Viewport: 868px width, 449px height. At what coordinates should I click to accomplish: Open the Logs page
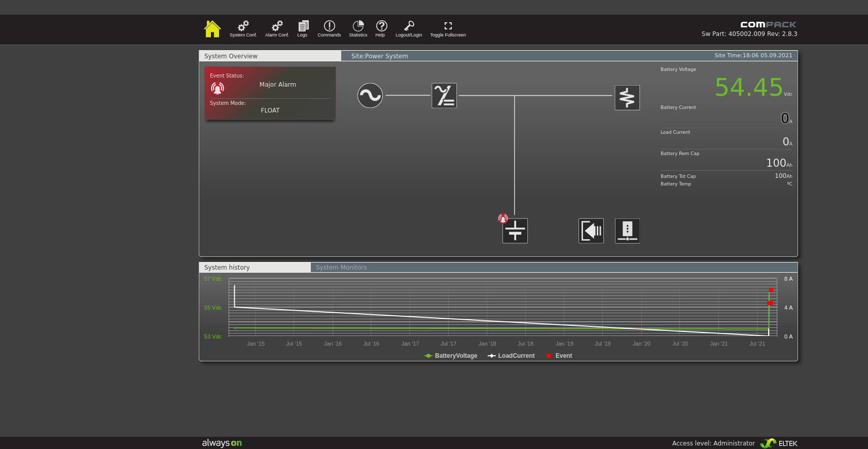(x=303, y=28)
